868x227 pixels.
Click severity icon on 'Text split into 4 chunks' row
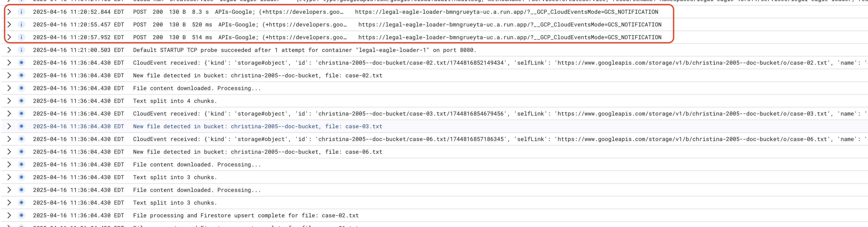point(21,101)
